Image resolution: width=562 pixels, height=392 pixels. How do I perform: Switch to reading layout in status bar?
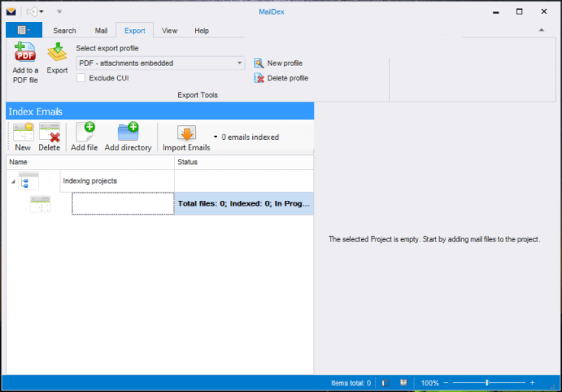pos(403,383)
